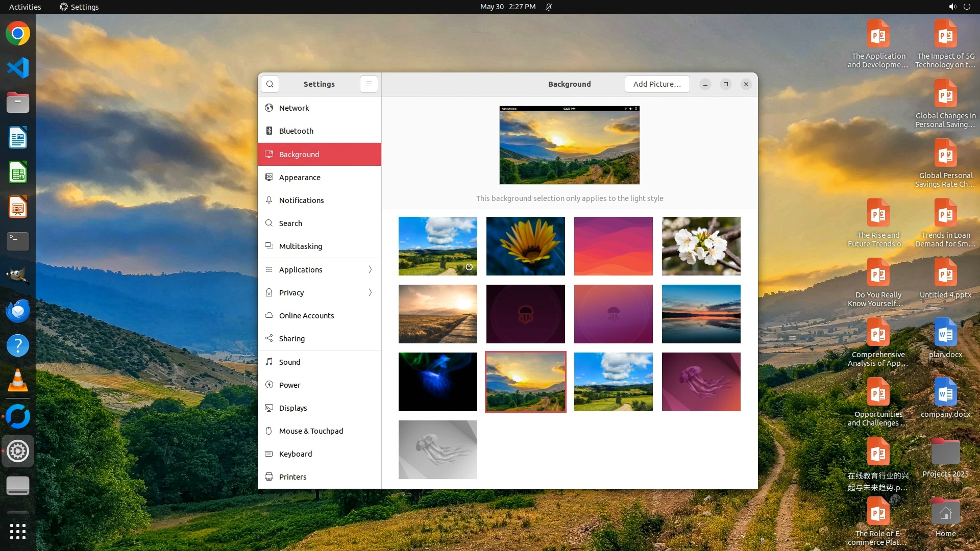The height and width of the screenshot is (551, 980).
Task: Open Thunderbird mail from the dock
Action: tap(18, 311)
